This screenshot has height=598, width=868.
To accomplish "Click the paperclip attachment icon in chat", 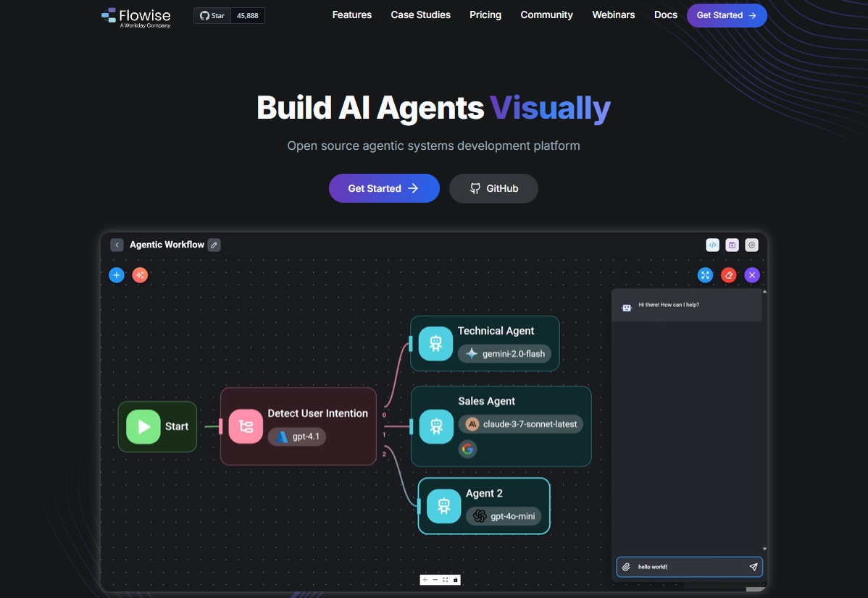I will coord(626,567).
